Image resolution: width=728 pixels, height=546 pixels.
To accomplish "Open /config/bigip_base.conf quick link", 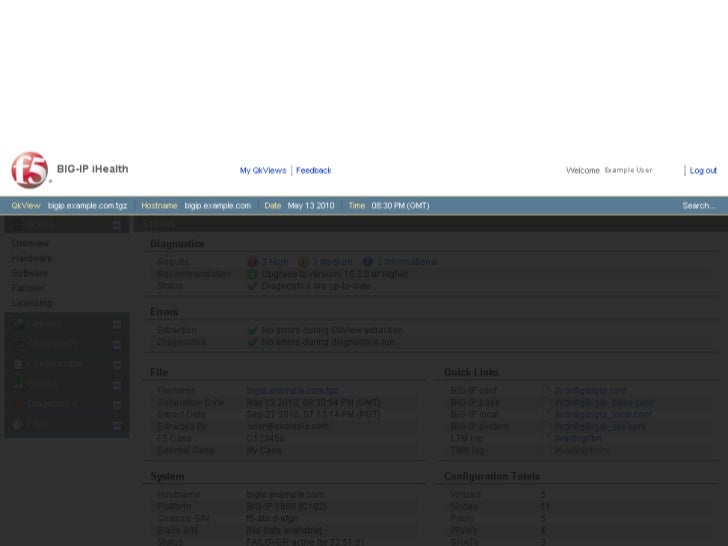I will (x=604, y=403).
